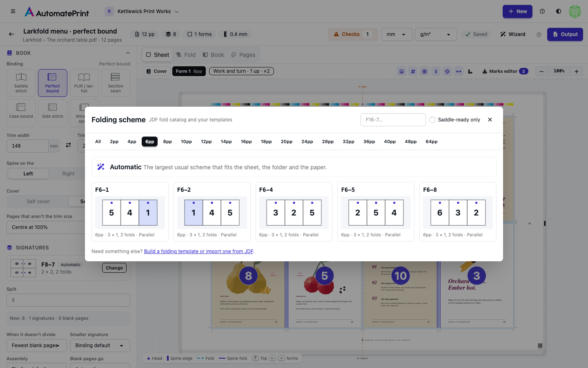The height and width of the screenshot is (368, 588).
Task: Click the Change signature button
Action: pyautogui.click(x=114, y=268)
